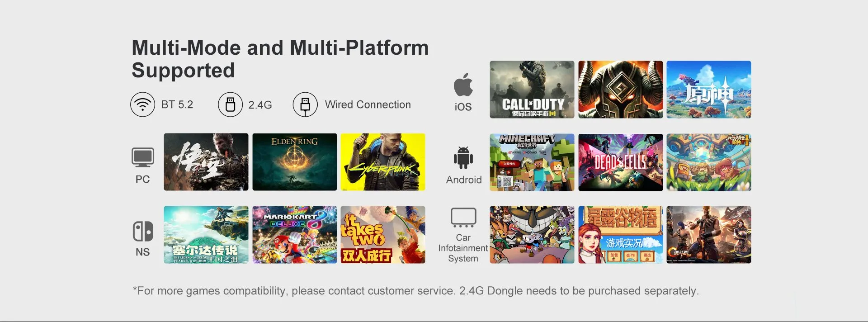This screenshot has width=868, height=322.
Task: Open the It Takes Two game cover
Action: (x=383, y=235)
